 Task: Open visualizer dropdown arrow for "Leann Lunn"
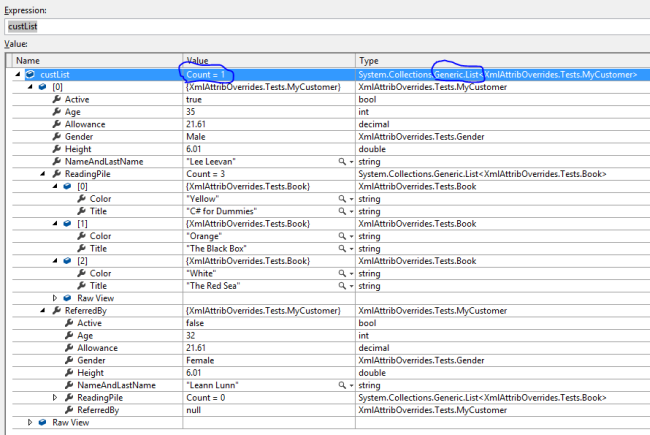coord(351,386)
